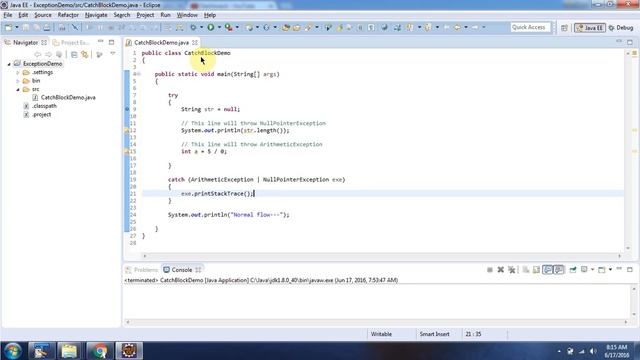Launch the Debug bug icon
Viewport: 640px width, 360px height.
pos(193,27)
